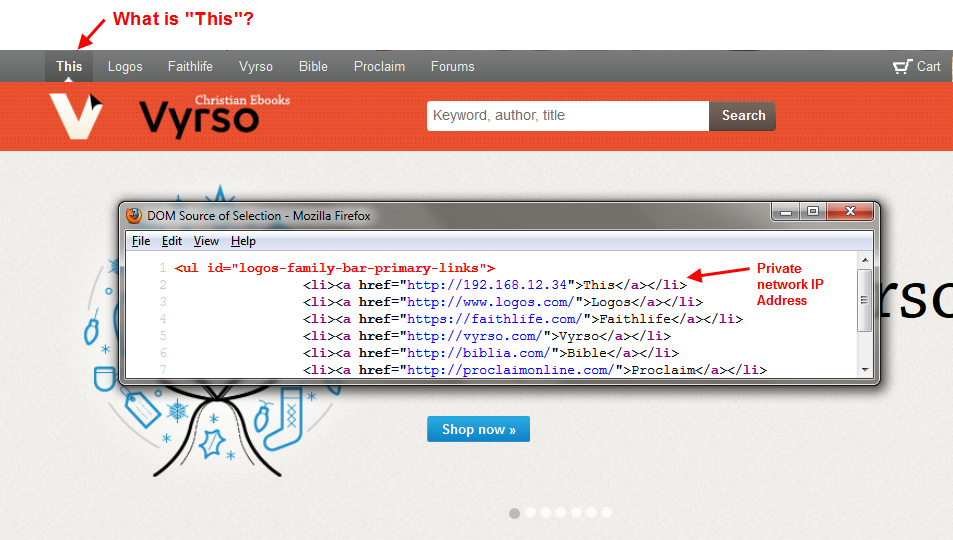Click the http://vyrso.com/ URL in source
953x540 pixels.
point(475,336)
